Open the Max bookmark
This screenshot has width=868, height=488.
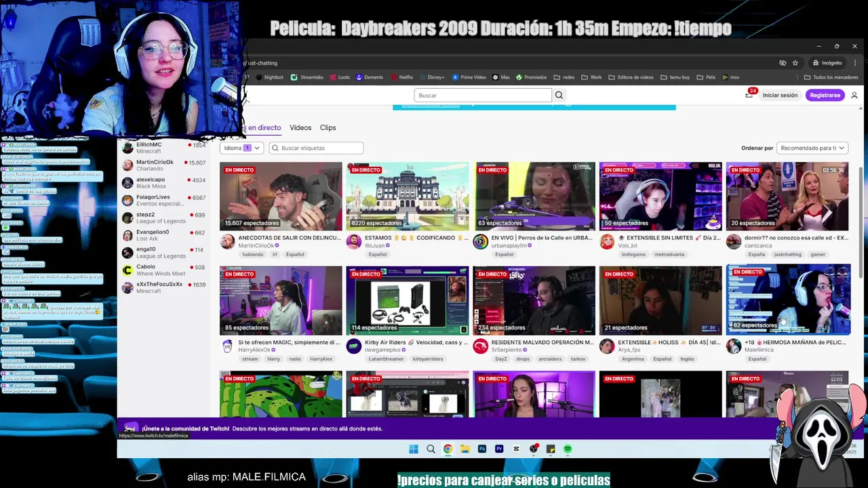click(x=500, y=77)
